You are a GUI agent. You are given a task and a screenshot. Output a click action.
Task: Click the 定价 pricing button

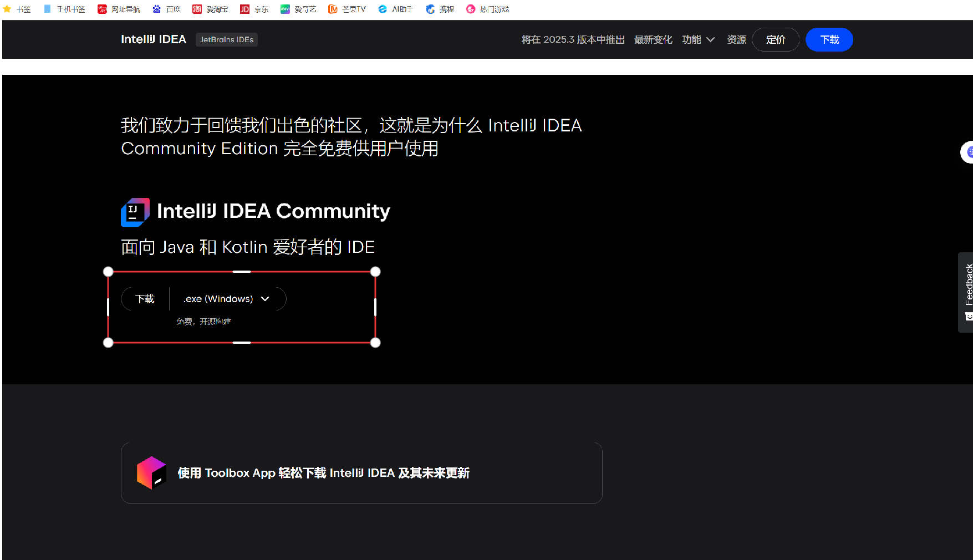click(x=776, y=39)
